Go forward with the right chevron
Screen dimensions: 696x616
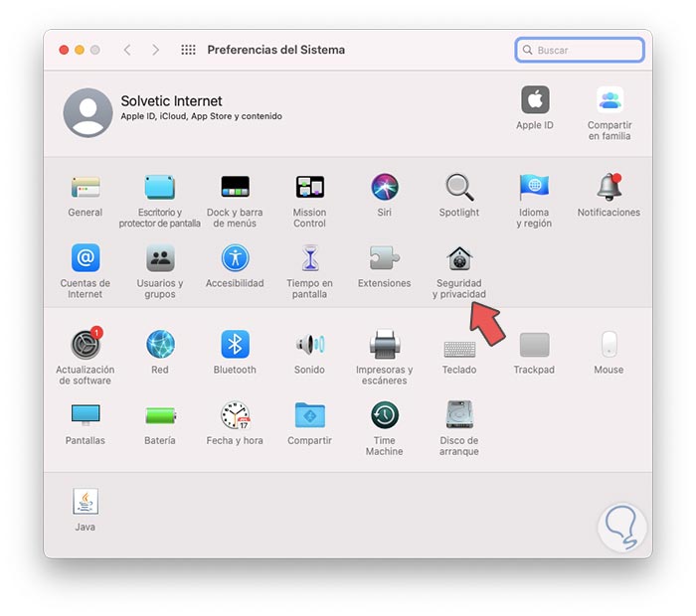[x=155, y=50]
